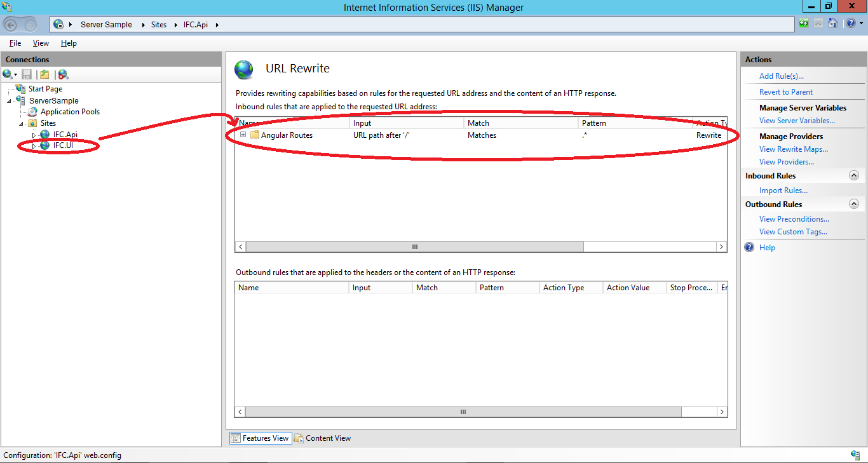Sort outbound rules by the Action Value header
868x463 pixels.
pyautogui.click(x=635, y=288)
